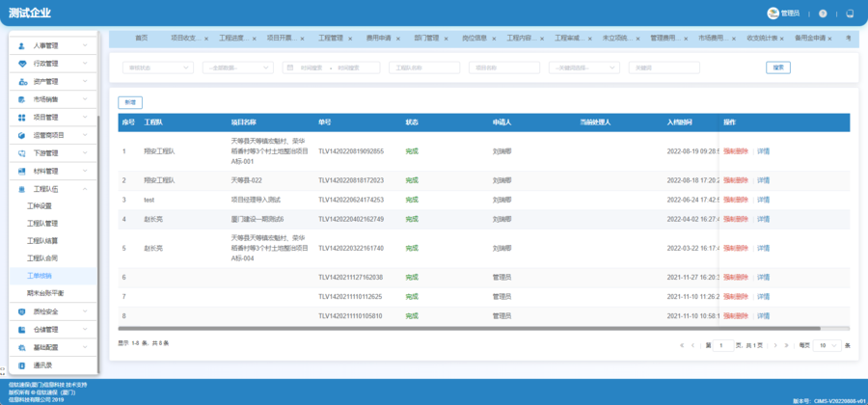Click the sidebar vertical scrollbar
Viewport: 868px width, 405px height.
coord(98,243)
